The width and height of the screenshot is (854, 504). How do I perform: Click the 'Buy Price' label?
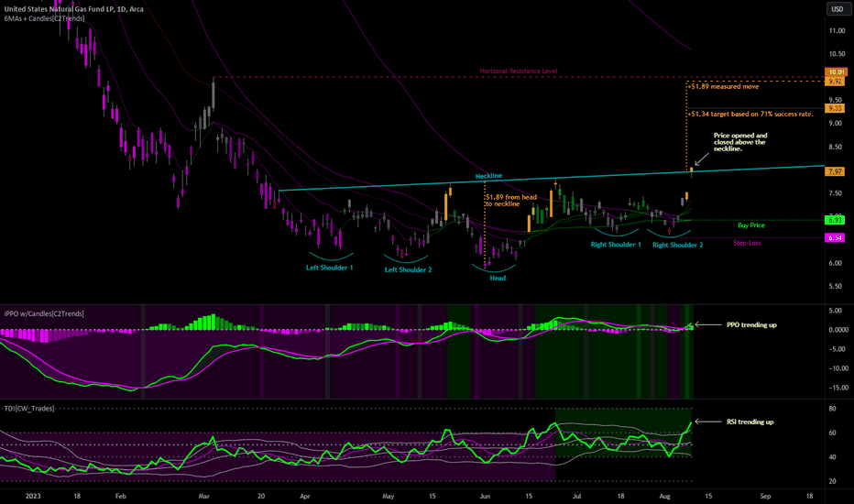(x=751, y=225)
